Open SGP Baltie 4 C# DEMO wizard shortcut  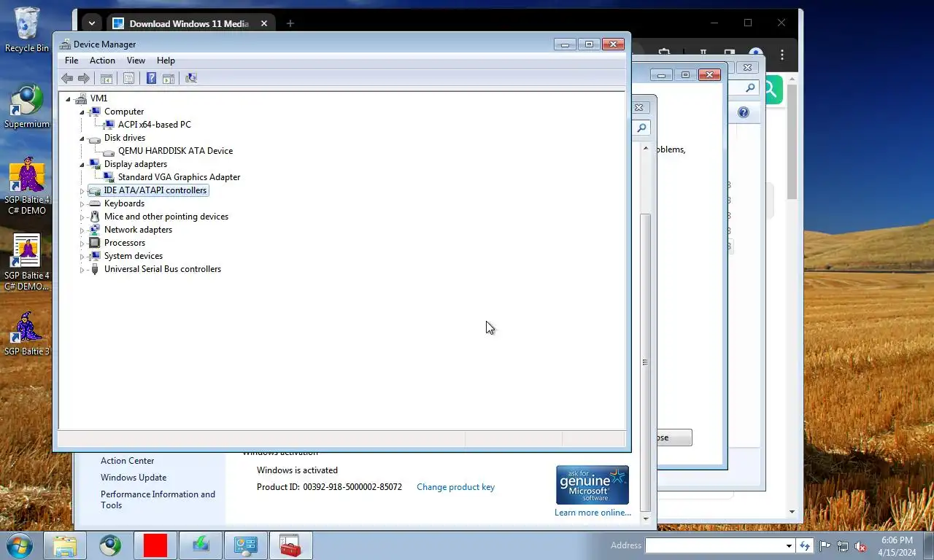tap(27, 187)
